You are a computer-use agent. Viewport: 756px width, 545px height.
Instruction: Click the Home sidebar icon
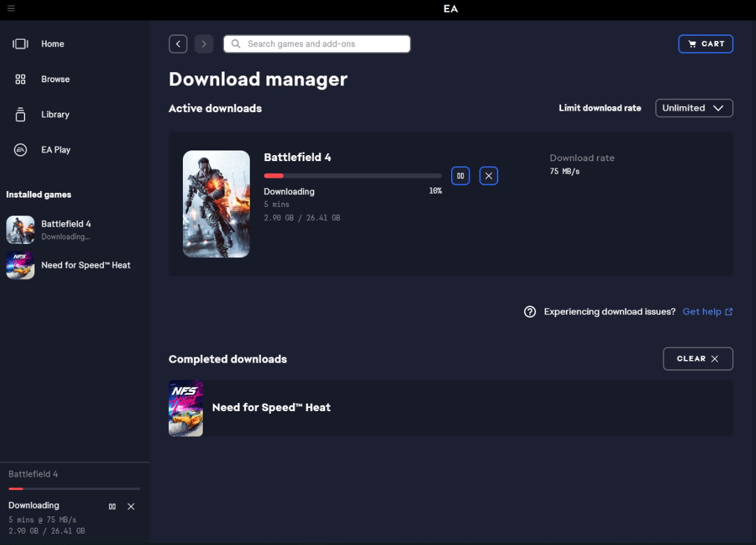click(x=21, y=44)
